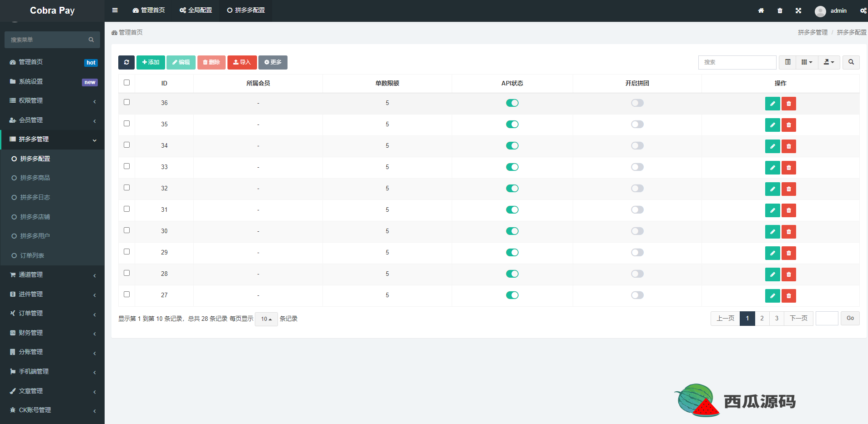Click the search magnifier button beside the export menu
The width and height of the screenshot is (868, 424).
(x=851, y=62)
